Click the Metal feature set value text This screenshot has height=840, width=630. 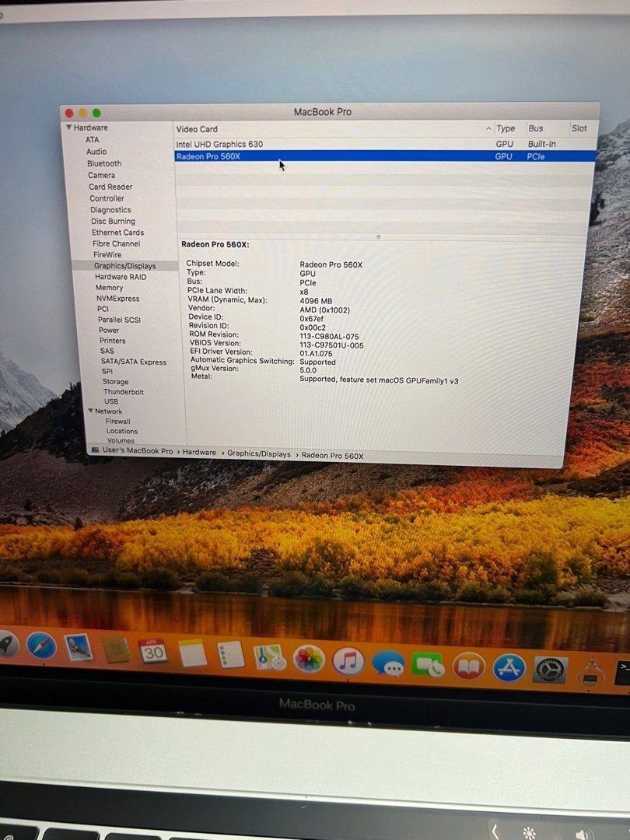(379, 380)
